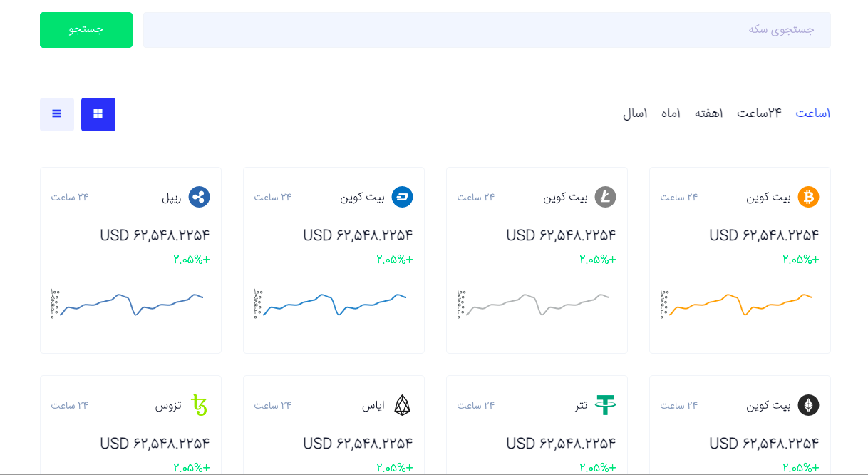
Task: Focus the جستجوی سکه search field
Action: tap(487, 30)
